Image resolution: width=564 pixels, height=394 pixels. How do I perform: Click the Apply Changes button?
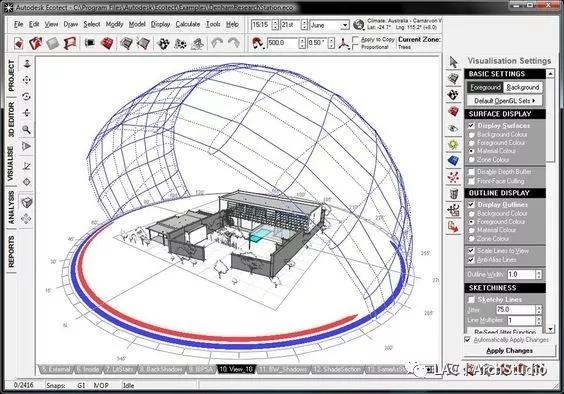click(x=509, y=351)
